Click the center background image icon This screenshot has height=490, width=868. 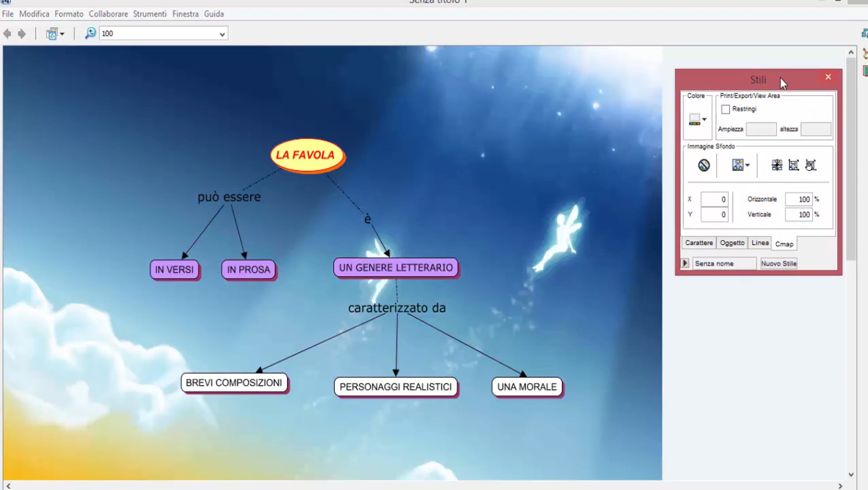tap(776, 165)
